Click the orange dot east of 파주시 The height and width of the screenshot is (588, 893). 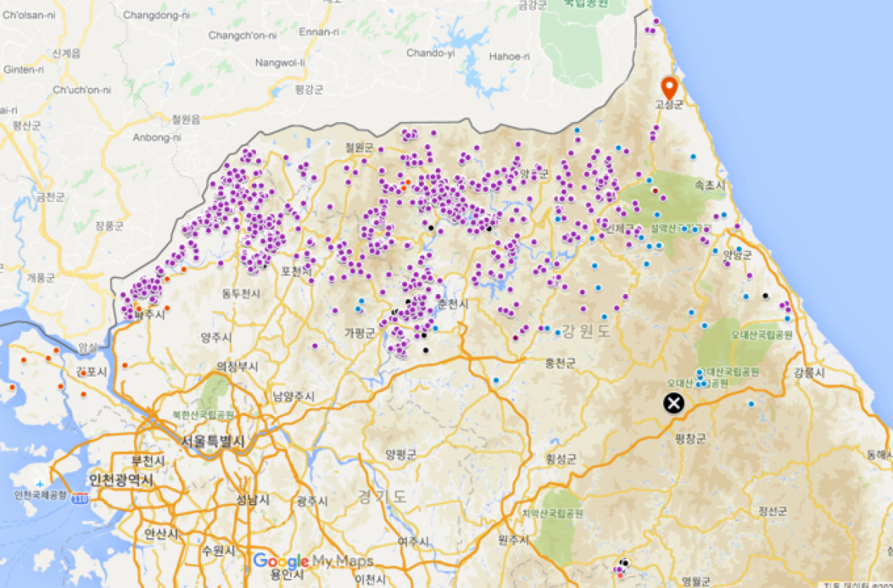click(167, 307)
